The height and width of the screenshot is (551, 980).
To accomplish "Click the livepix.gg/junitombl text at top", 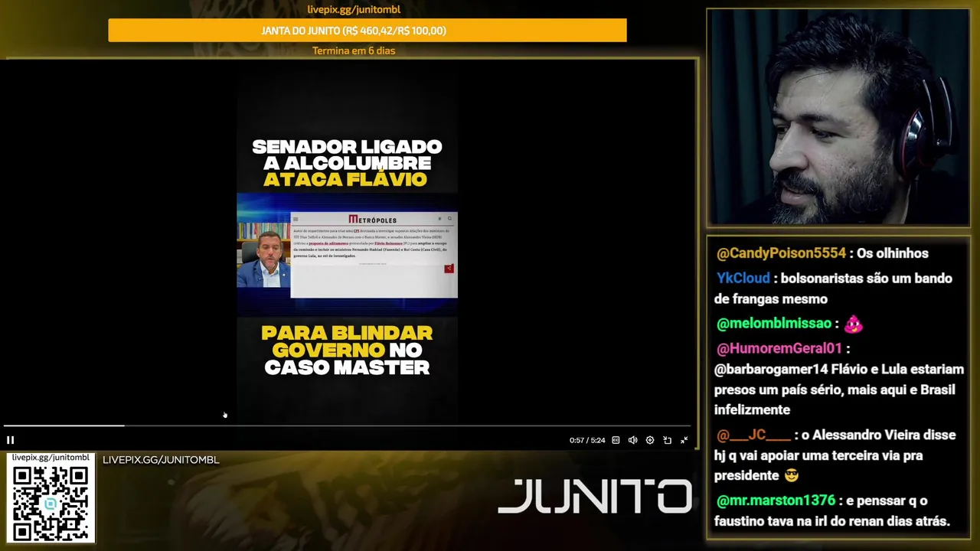I will pos(354,9).
